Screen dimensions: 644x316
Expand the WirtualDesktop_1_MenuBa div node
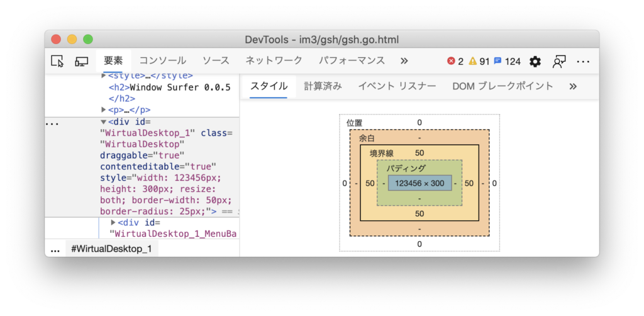(113, 222)
